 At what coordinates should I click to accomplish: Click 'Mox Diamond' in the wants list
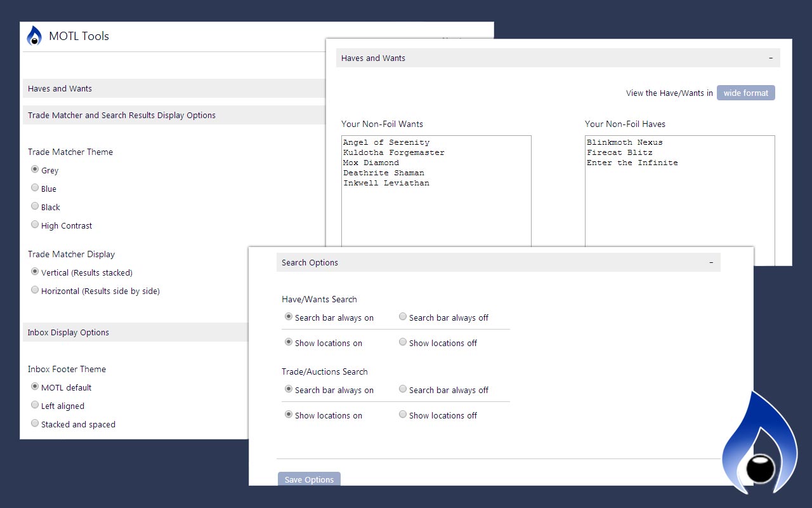point(371,163)
